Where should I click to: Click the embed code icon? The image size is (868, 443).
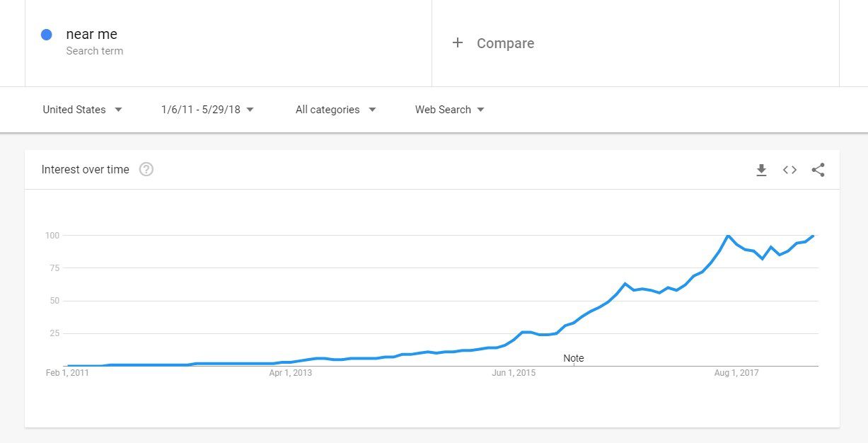tap(789, 170)
